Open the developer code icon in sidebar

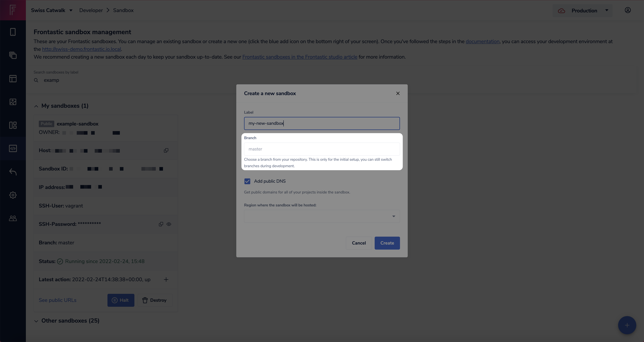[x=13, y=148]
